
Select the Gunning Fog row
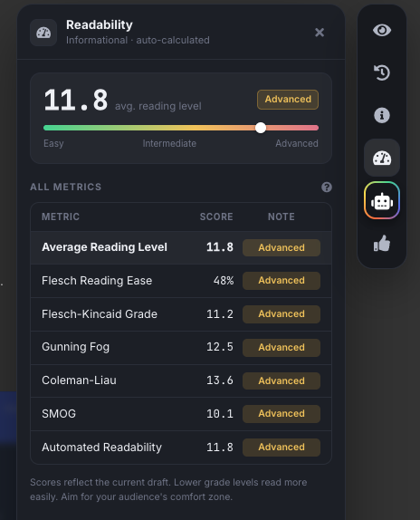(x=181, y=348)
